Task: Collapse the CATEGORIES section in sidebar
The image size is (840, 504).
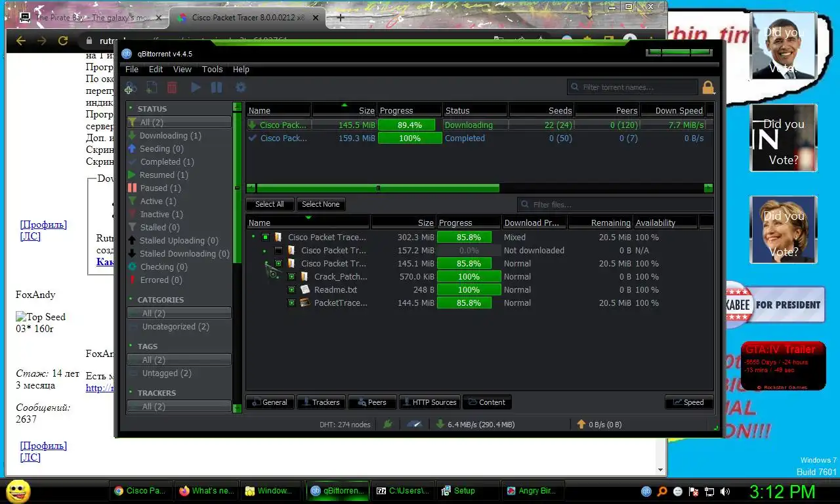Action: coord(131,299)
